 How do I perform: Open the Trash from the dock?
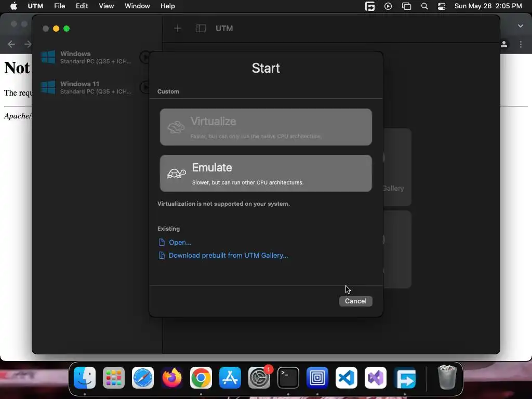447,378
